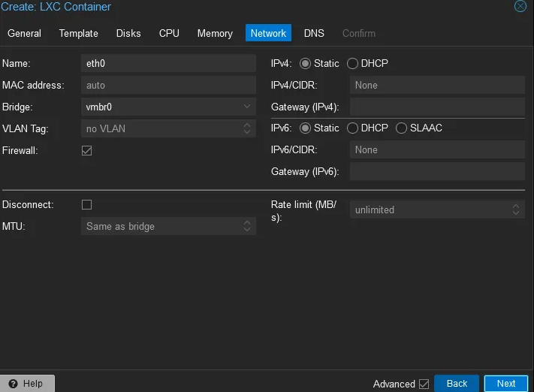Open the DNS tab
The height and width of the screenshot is (392, 534).
point(314,33)
